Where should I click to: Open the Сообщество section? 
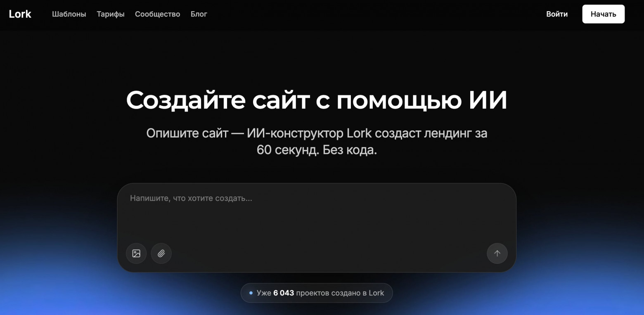click(x=158, y=14)
